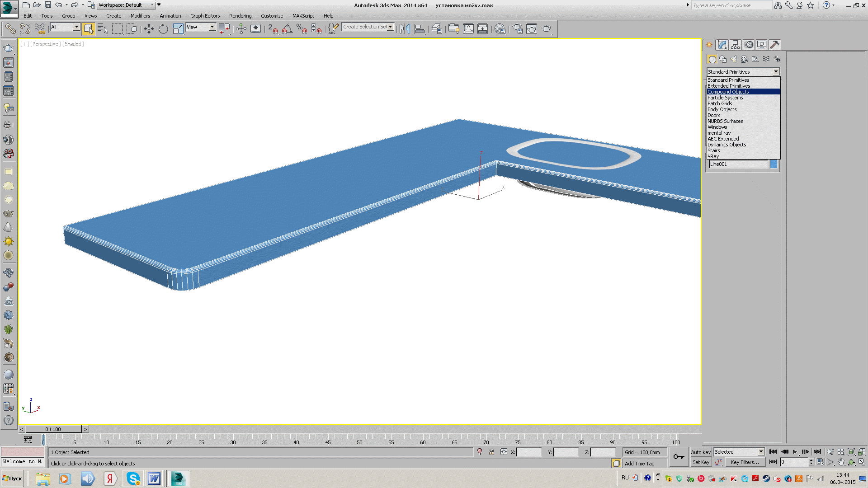Toggle the selection lock icon
868x488 pixels.
(x=491, y=452)
